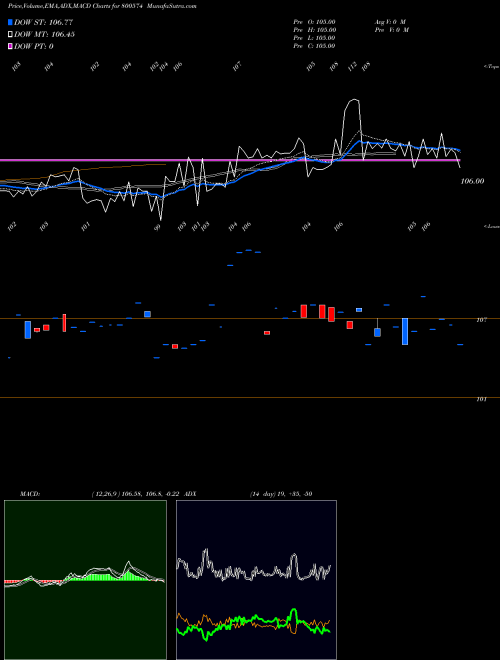Click the blue DOW ST legend swatch
This screenshot has height=660, width=500.
point(11,22)
